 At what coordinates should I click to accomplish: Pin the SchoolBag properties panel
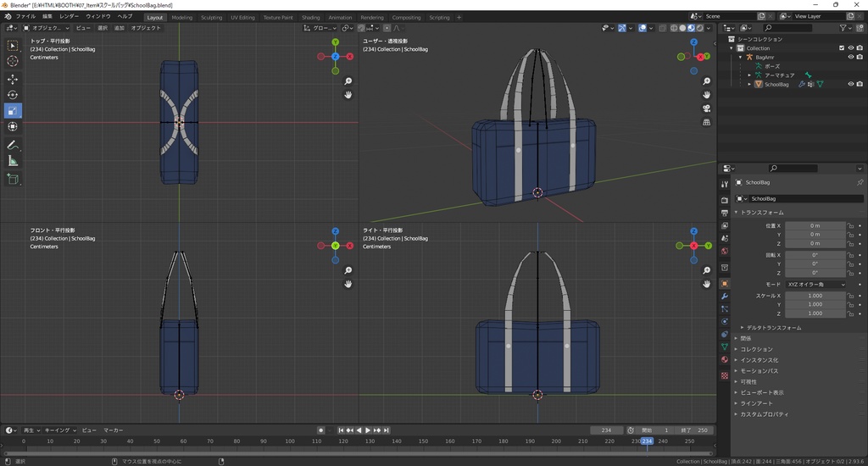click(860, 182)
